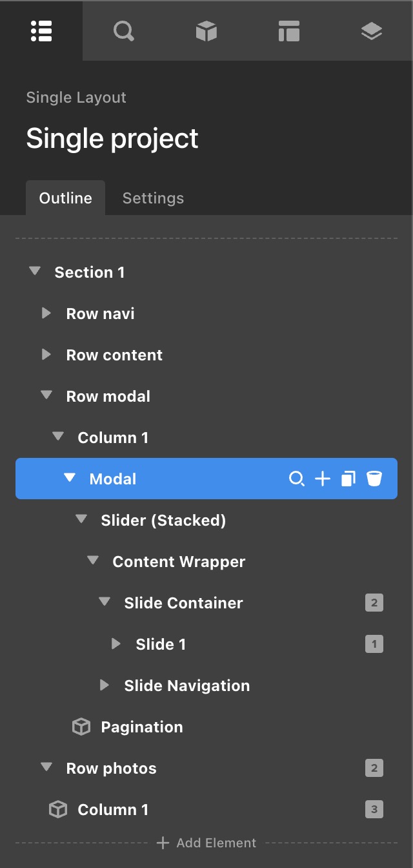Duplicate the Modal element

(x=348, y=479)
